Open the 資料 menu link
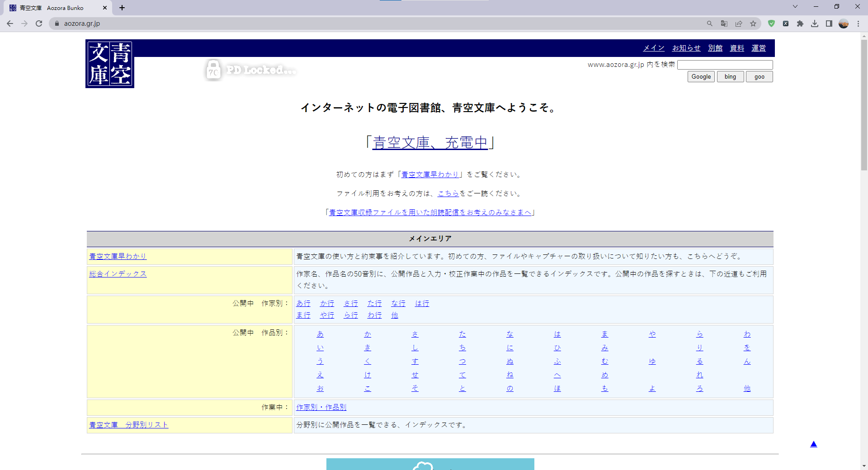The height and width of the screenshot is (470, 868). 737,48
